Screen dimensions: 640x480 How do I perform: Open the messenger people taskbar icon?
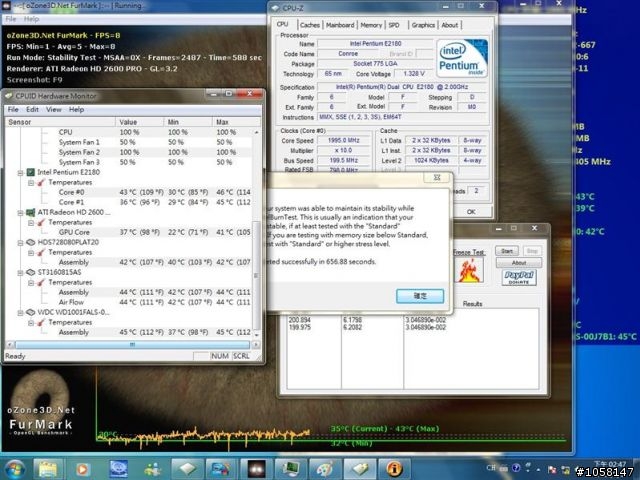tap(152, 469)
